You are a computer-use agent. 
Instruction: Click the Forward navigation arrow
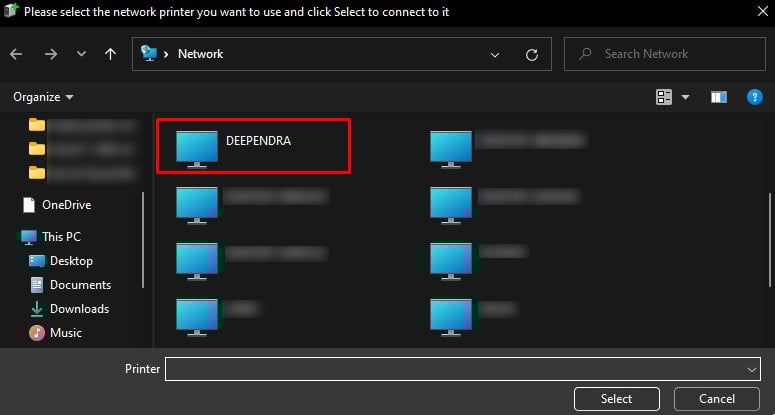[51, 54]
